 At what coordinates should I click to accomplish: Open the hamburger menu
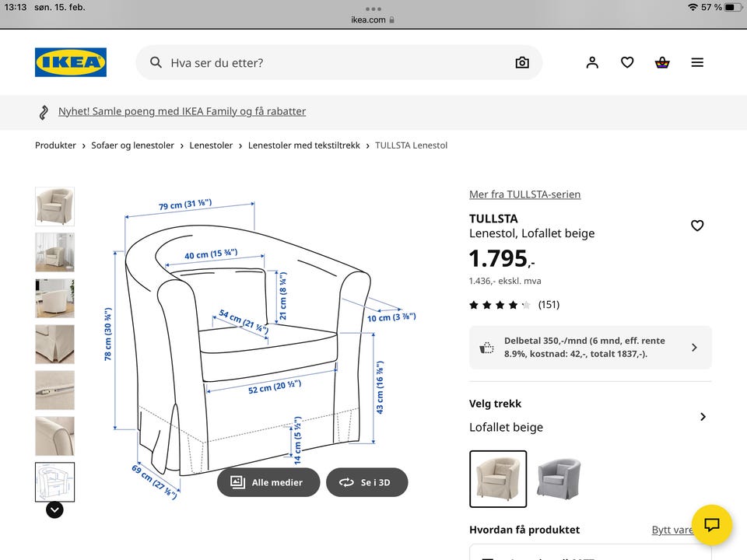[x=697, y=62]
